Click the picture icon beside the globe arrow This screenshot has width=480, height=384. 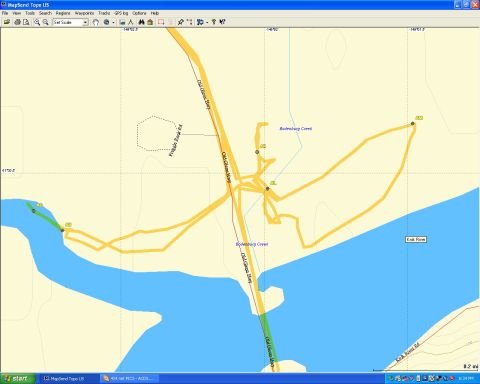[122, 22]
